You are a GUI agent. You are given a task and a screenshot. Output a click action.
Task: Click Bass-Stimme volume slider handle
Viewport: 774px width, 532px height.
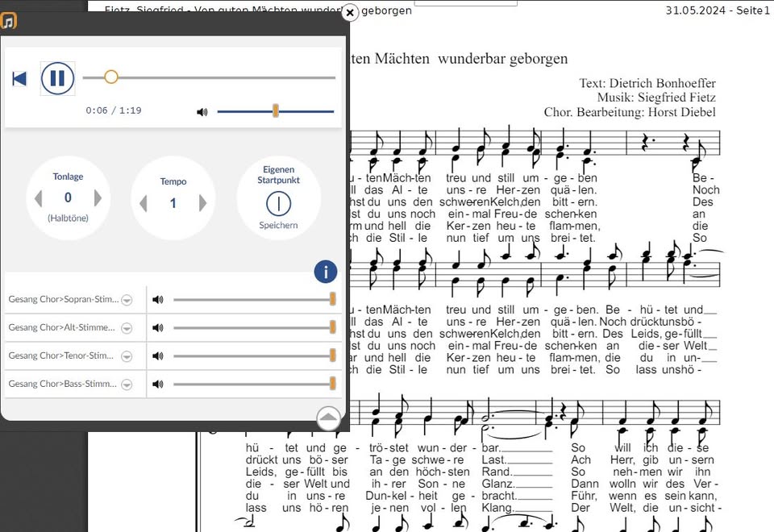[333, 383]
